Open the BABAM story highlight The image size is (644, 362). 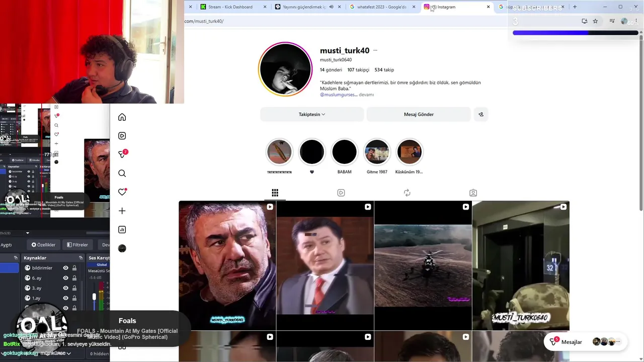pos(344,152)
